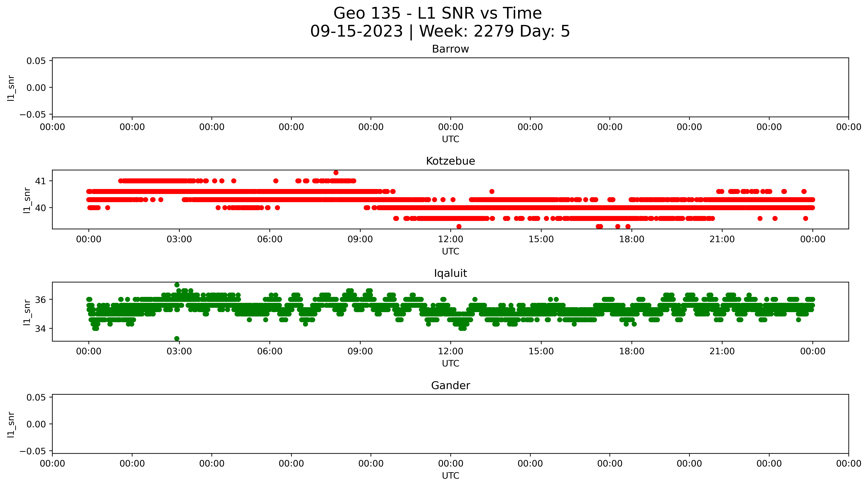
Task: Click the 15:00 tick under the Kotzebue plot
Action: click(541, 239)
